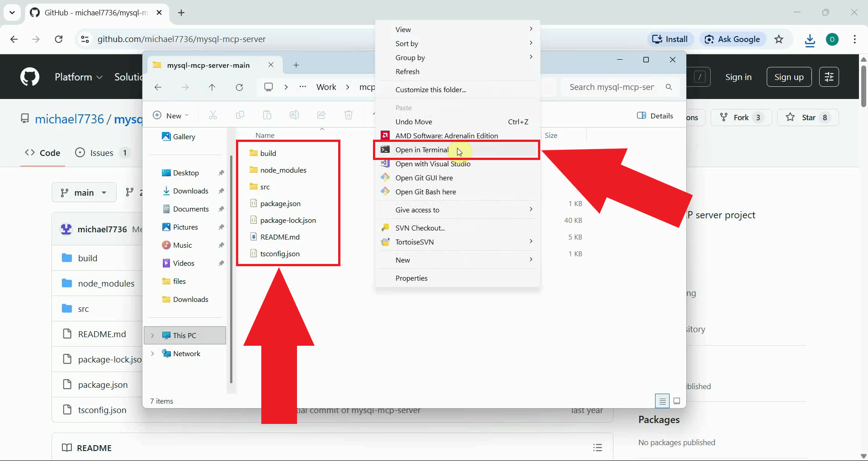The image size is (868, 461).
Task: Bookmark this page with star icon
Action: tap(779, 39)
